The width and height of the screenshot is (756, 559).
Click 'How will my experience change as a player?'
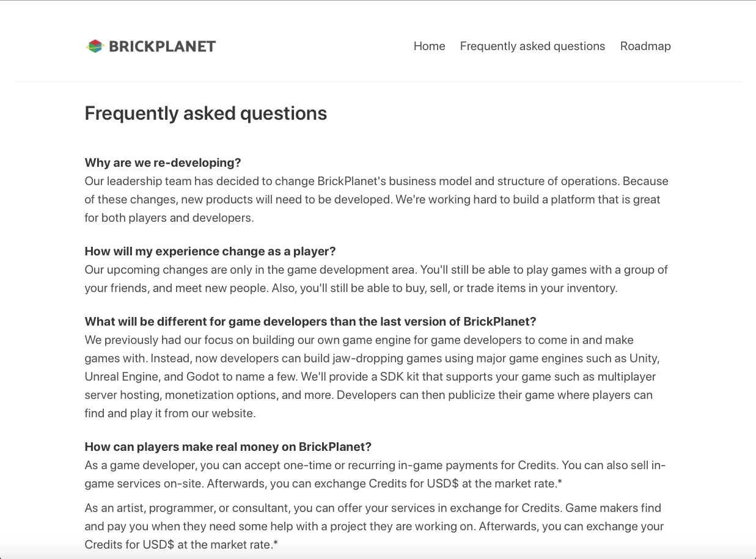coord(210,251)
